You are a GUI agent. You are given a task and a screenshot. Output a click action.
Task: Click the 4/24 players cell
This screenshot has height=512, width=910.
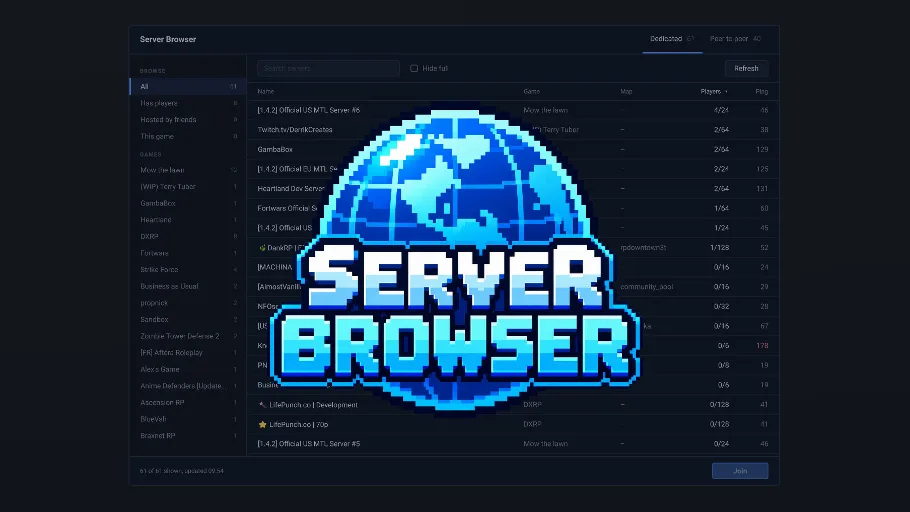coord(721,110)
